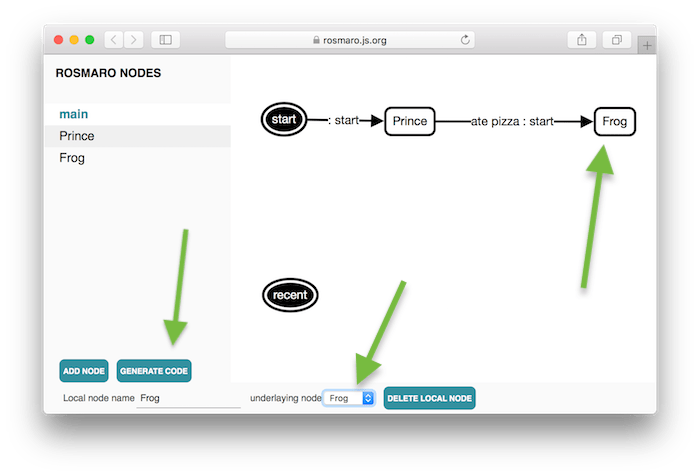Select Frog in the nodes list
This screenshot has width=700, height=476.
[138, 158]
